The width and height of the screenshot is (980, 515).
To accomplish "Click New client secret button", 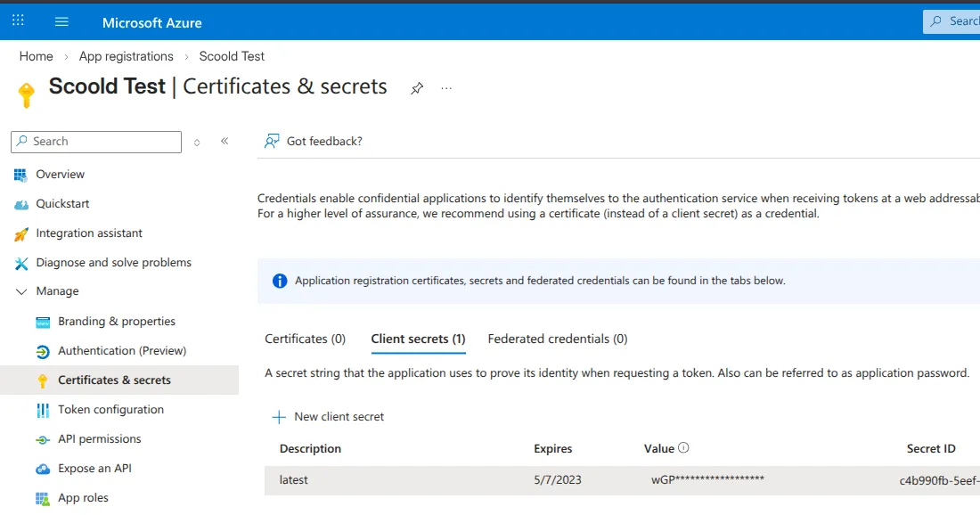I will 328,416.
